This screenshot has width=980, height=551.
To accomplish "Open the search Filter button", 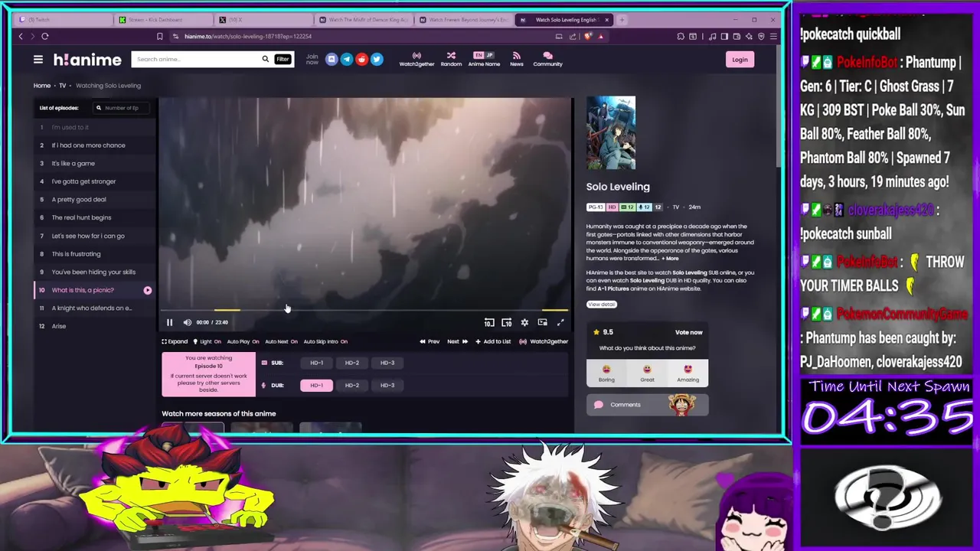I will click(283, 59).
